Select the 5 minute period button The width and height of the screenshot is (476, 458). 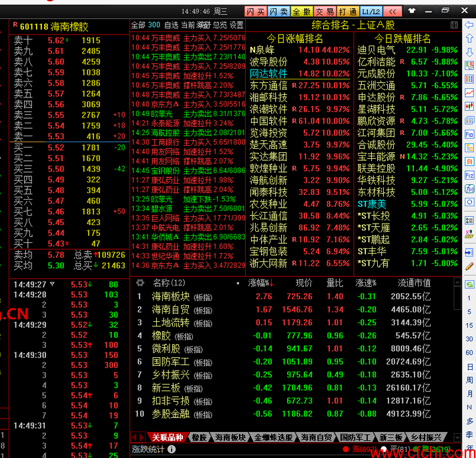469,312
